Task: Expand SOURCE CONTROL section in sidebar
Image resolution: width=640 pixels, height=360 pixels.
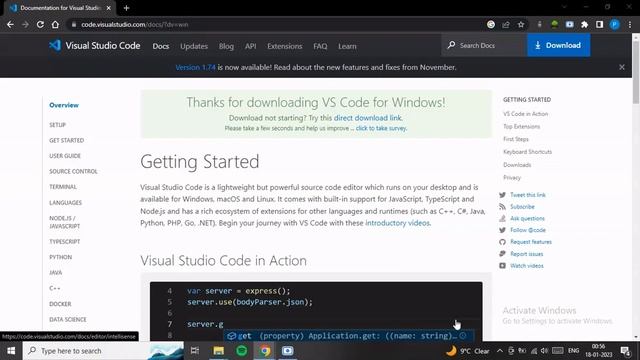Action: click(x=73, y=171)
